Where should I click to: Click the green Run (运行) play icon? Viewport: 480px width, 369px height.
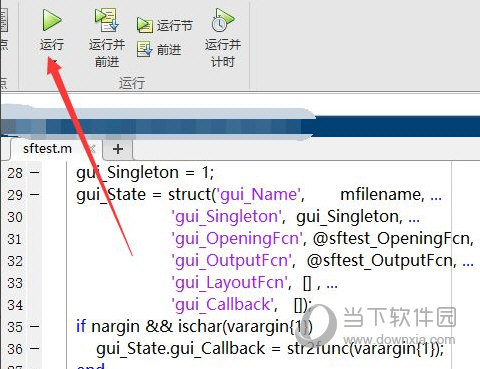(x=52, y=20)
